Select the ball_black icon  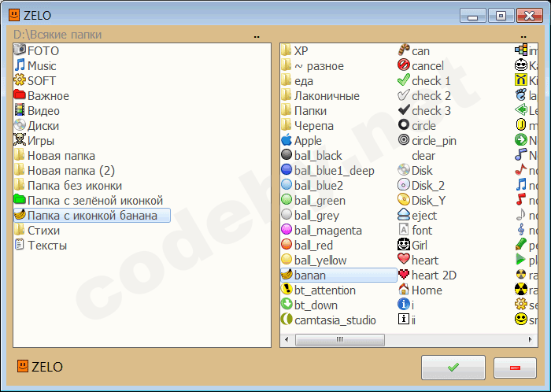coord(287,155)
